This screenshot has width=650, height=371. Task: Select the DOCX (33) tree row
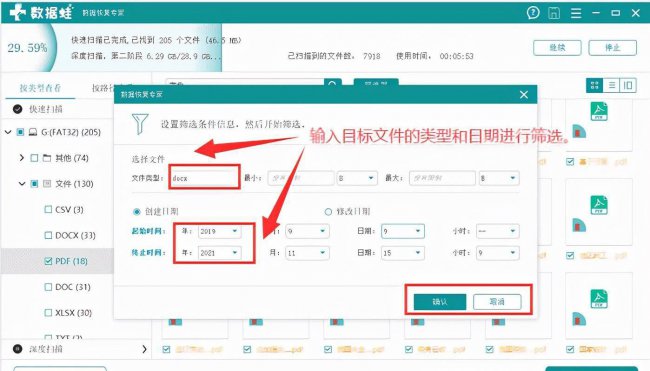tap(57, 235)
